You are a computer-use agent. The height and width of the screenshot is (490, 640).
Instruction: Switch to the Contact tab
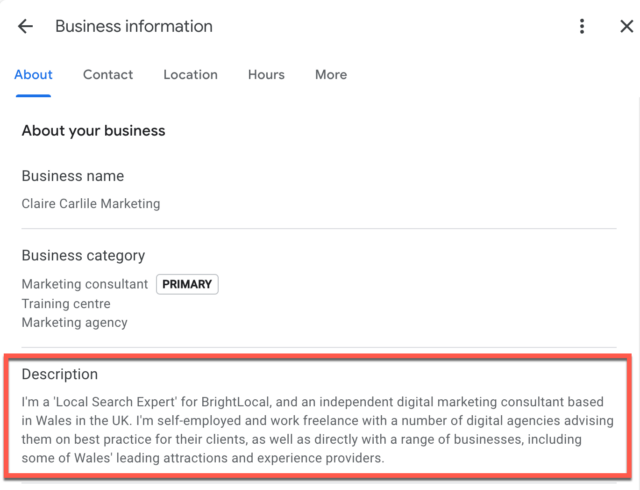click(108, 75)
